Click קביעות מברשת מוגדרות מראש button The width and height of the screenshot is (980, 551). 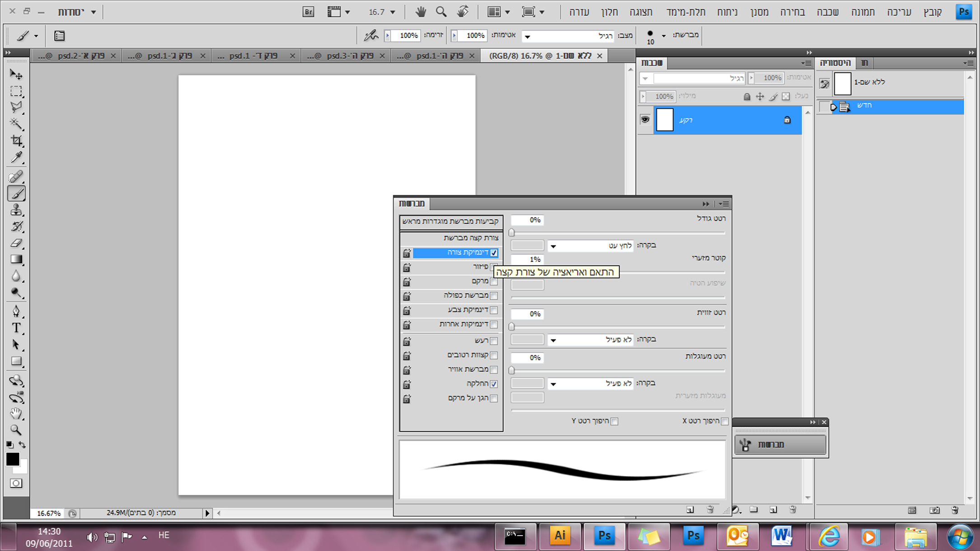tap(450, 221)
